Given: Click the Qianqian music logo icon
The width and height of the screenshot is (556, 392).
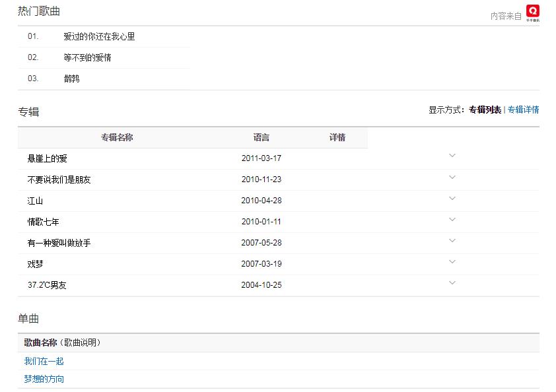Looking at the screenshot, I should [x=532, y=13].
